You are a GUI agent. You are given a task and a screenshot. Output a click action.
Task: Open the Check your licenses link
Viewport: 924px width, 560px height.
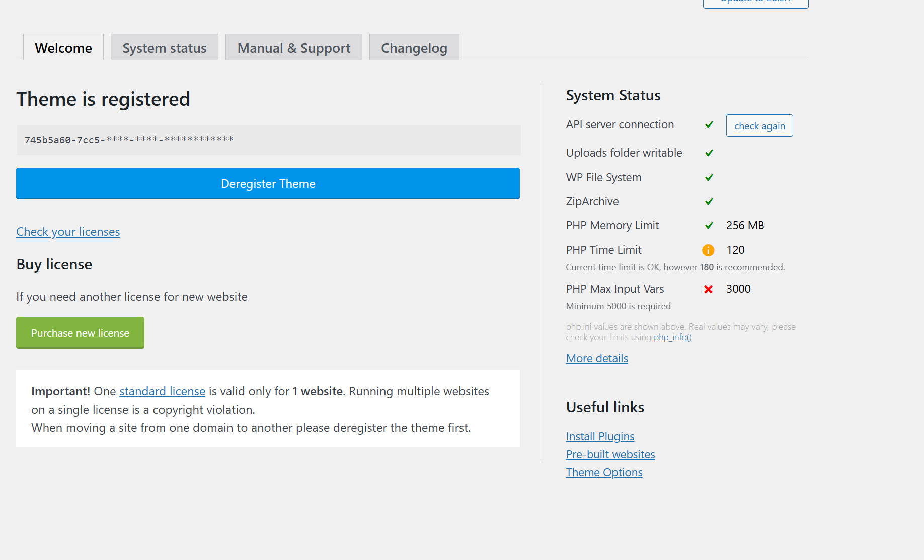[x=68, y=232]
